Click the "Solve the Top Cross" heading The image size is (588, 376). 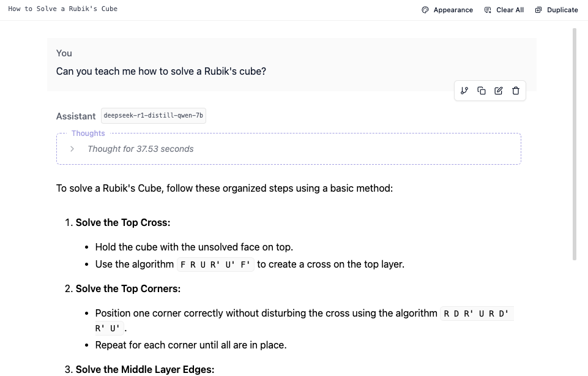click(123, 222)
